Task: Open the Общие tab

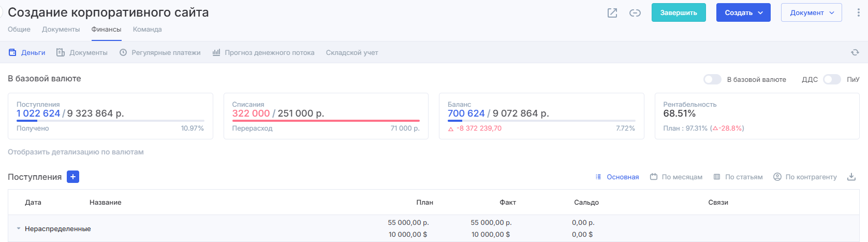Action: (x=19, y=30)
